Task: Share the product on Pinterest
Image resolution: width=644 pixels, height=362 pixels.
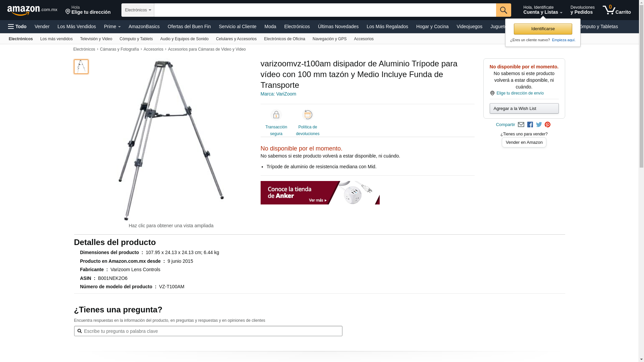Action: click(x=548, y=125)
